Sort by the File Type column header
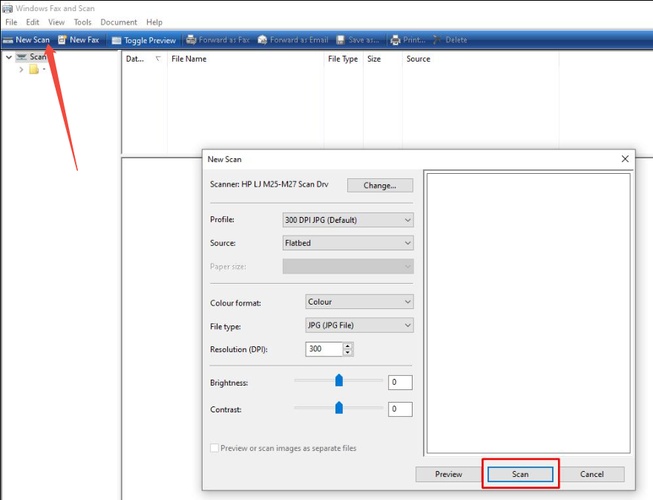This screenshot has width=653, height=500. coord(343,59)
